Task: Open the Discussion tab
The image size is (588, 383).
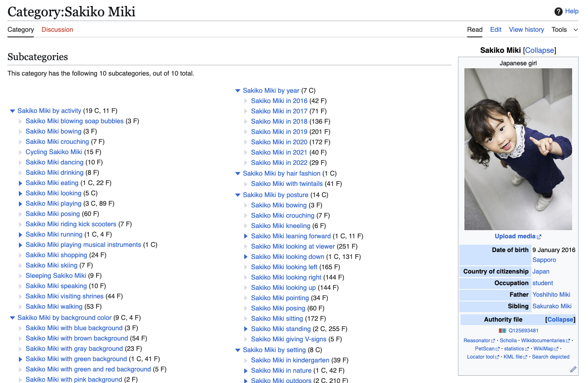Action: click(x=58, y=30)
